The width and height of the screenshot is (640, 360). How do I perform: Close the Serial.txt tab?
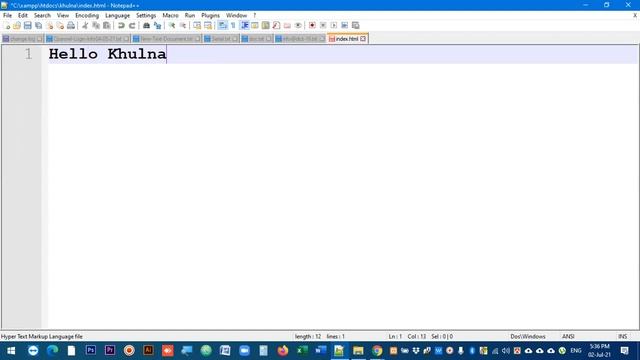point(235,39)
